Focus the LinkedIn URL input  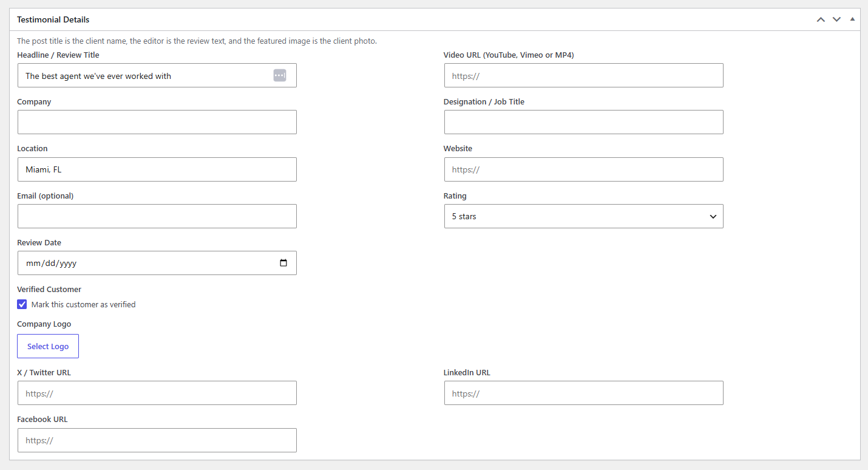(x=584, y=393)
